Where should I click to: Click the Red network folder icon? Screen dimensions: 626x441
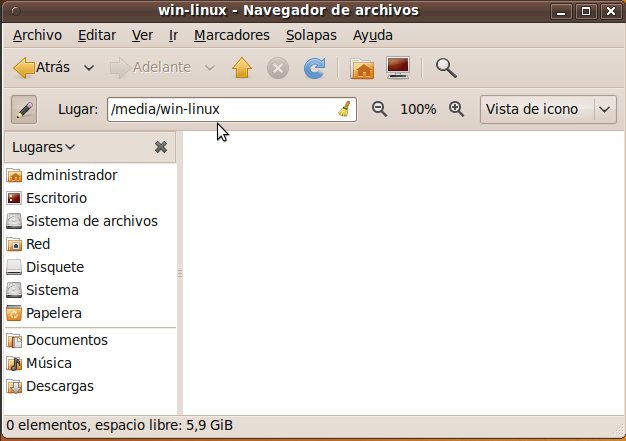[14, 244]
